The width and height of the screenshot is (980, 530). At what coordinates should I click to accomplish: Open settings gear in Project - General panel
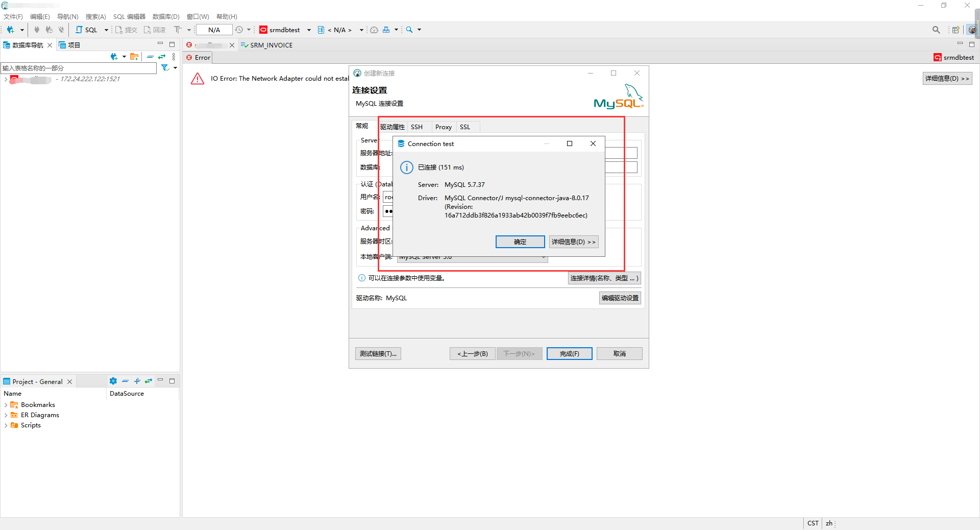point(113,381)
